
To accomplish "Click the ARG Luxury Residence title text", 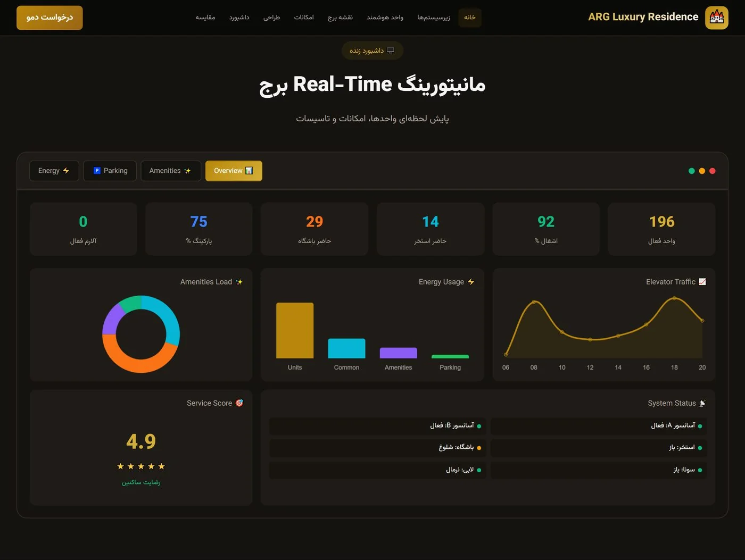I will [x=643, y=17].
